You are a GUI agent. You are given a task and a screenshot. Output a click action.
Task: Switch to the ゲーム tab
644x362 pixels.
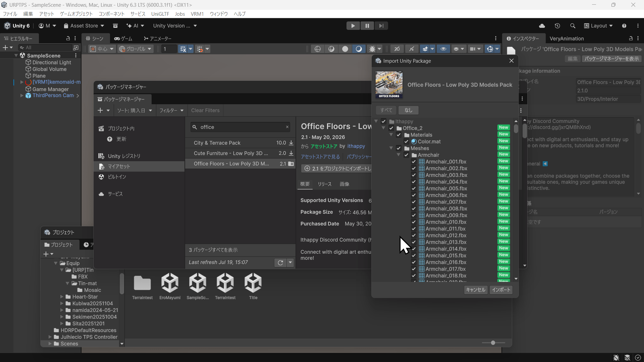coord(123,39)
